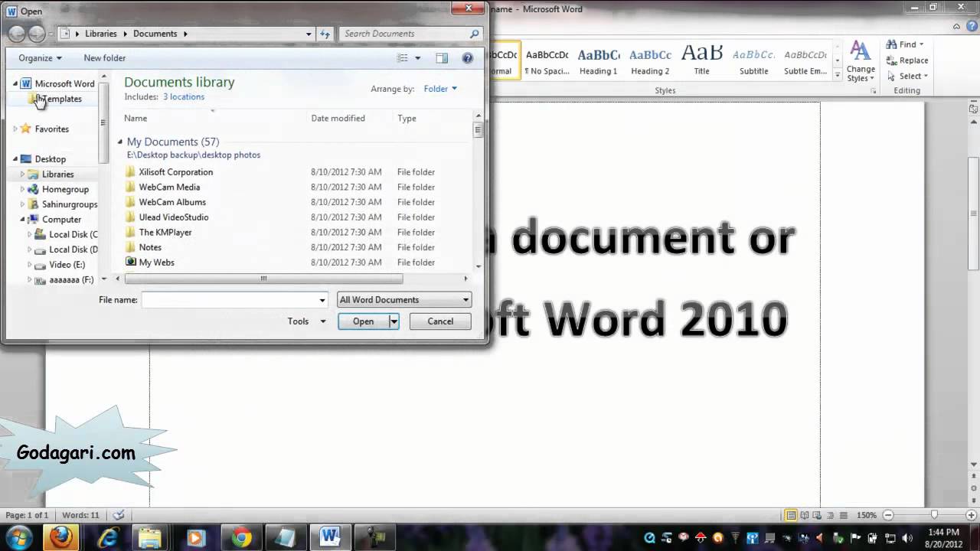Toggle the preview pane button
Screen dimensions: 980x551
(442, 58)
